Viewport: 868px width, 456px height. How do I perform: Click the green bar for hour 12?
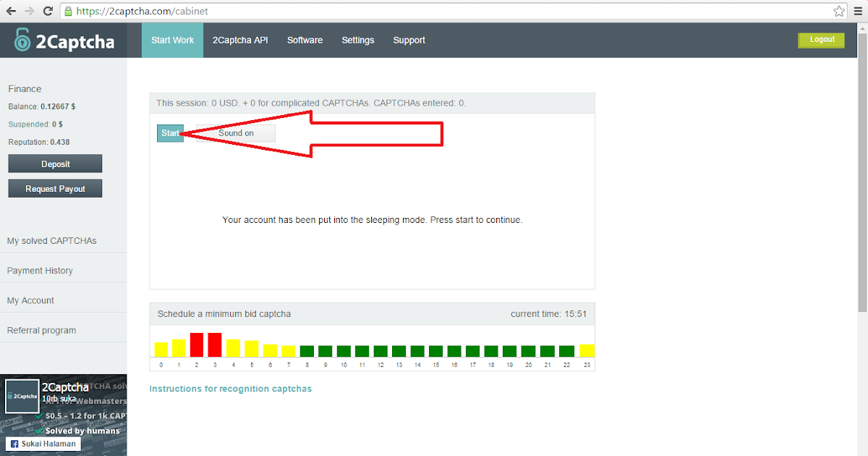[x=380, y=351]
